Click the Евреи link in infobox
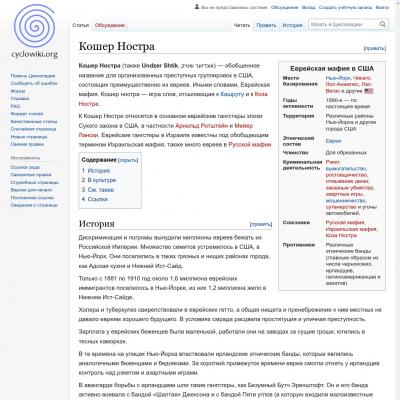 click(333, 141)
